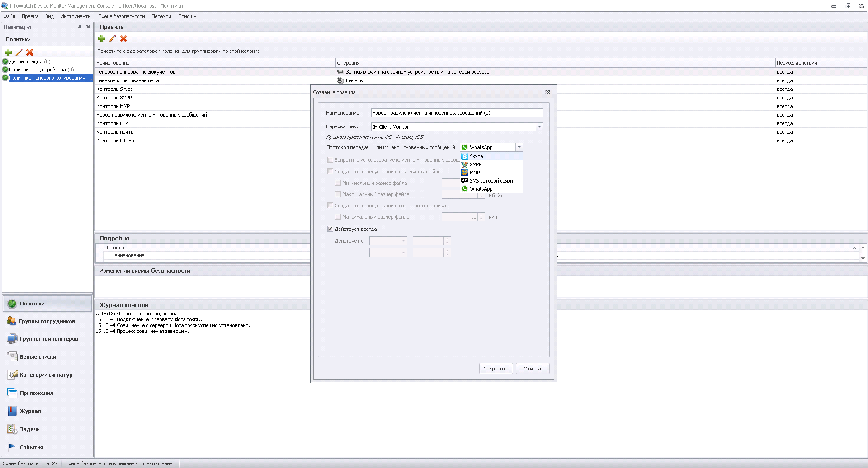Click Подробно panel scroll down arrow
This screenshot has width=868, height=468.
[x=863, y=259]
